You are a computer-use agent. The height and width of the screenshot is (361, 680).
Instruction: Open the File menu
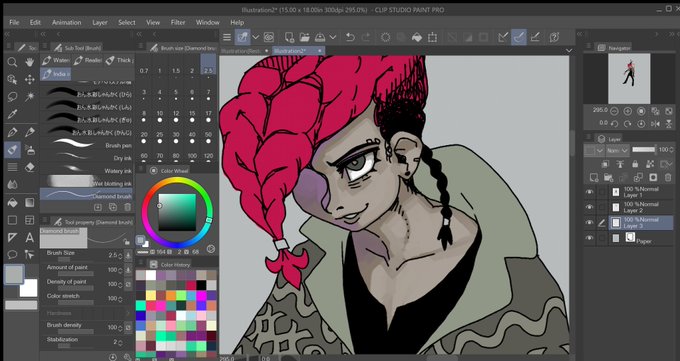pos(14,23)
